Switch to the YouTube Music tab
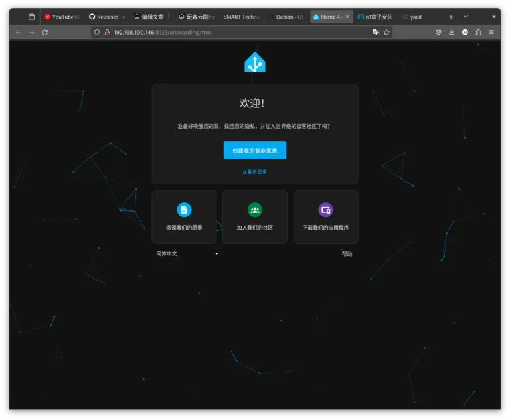This screenshot has height=420, width=510. coord(63,17)
